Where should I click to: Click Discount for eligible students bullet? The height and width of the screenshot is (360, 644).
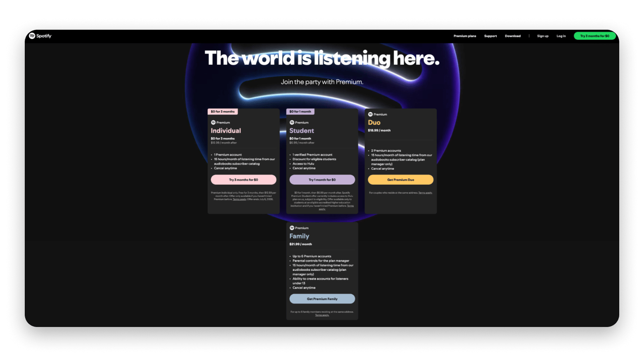click(314, 159)
